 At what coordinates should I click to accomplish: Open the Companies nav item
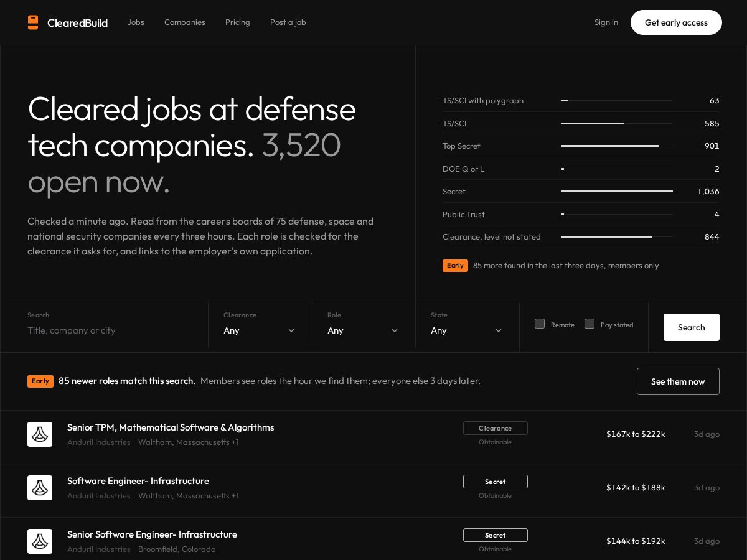[185, 22]
